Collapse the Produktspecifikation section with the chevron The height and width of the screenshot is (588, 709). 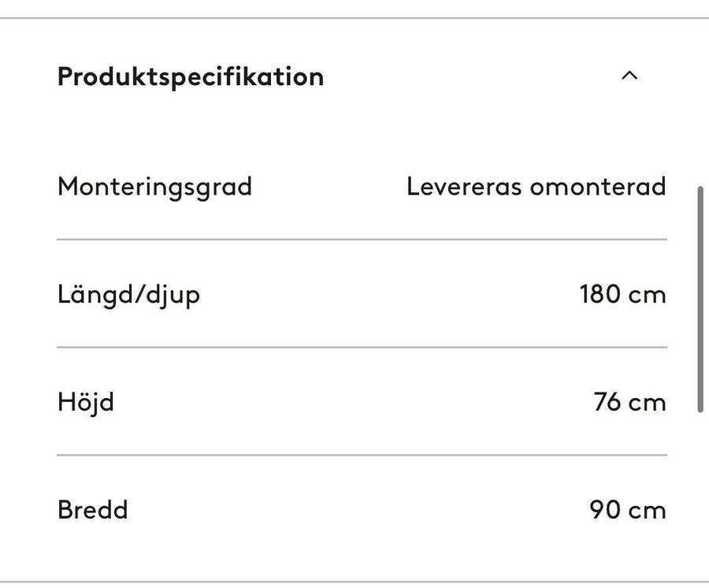pos(629,76)
